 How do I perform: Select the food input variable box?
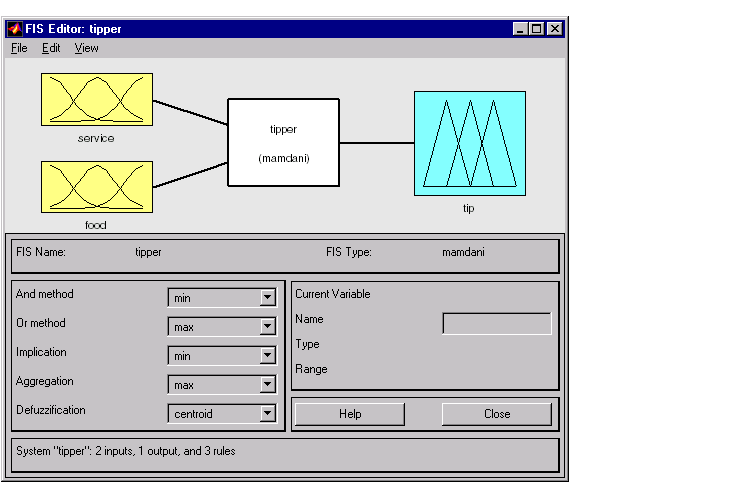coord(96,187)
